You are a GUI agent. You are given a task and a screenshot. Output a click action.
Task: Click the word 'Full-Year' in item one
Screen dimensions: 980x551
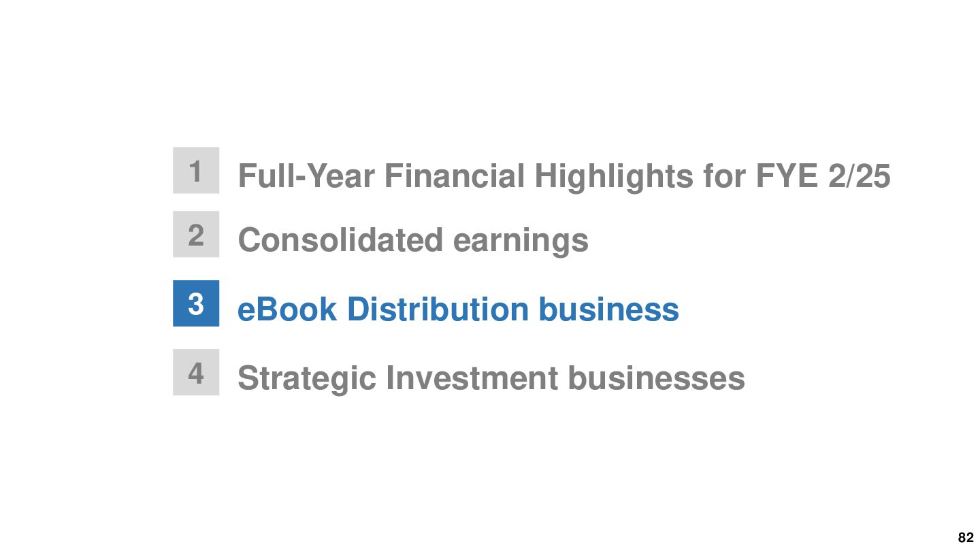tap(306, 176)
